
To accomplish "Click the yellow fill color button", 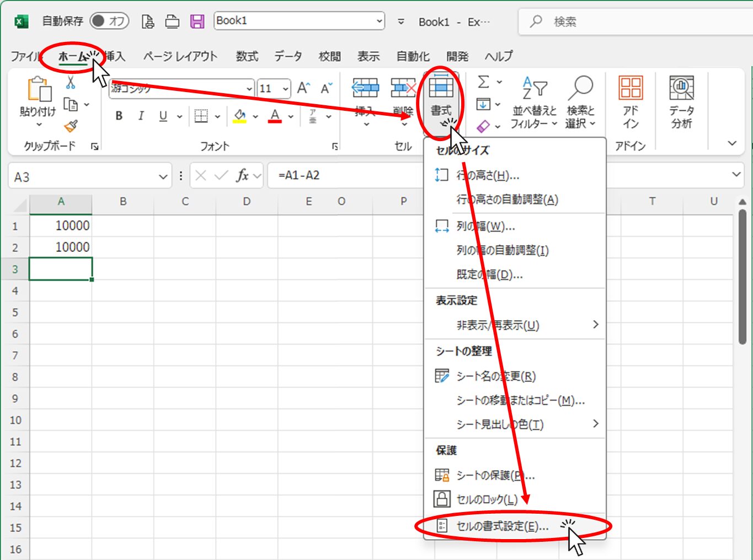I will click(239, 116).
